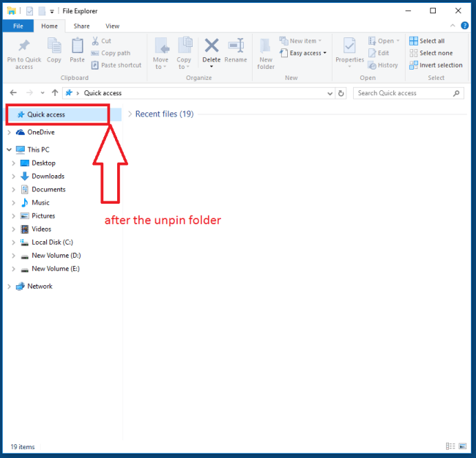
Task: Click the red Delete X icon
Action: coord(212,45)
